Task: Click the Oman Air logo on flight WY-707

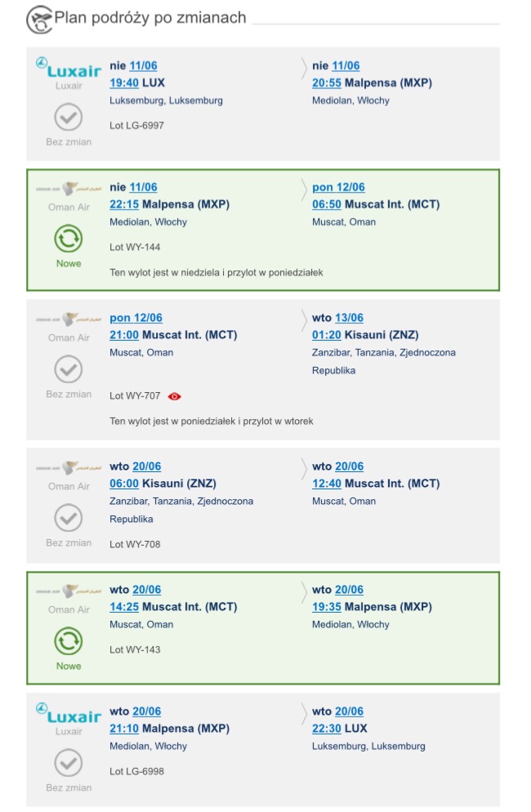Action: coord(69,319)
